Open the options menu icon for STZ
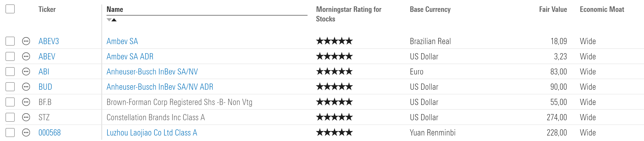The image size is (644, 141). pos(26,117)
